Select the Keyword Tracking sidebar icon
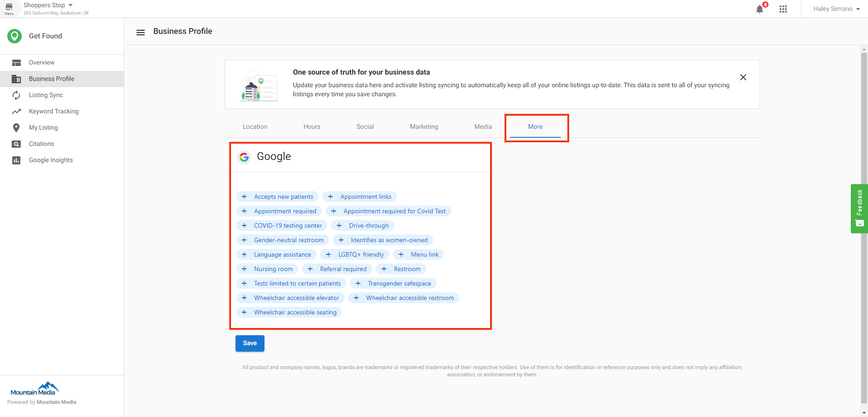868x417 pixels. (16, 111)
